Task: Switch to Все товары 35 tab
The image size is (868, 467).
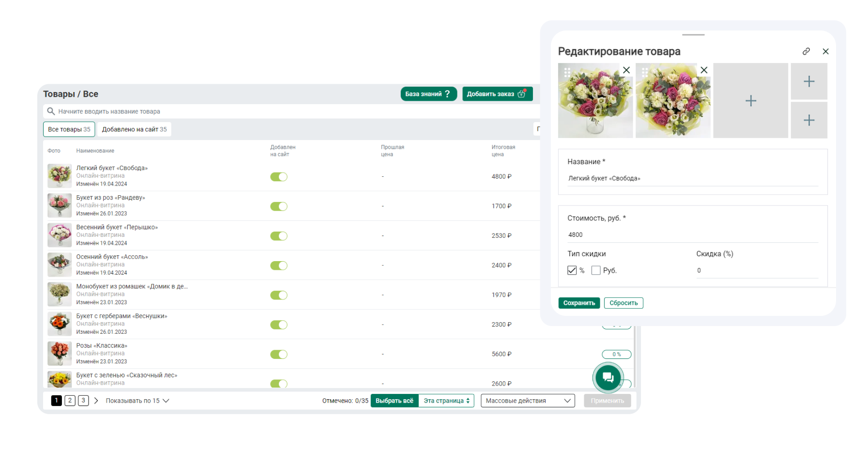Action: click(69, 129)
